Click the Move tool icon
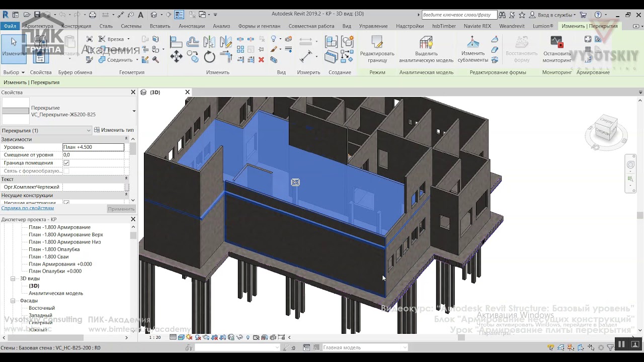The height and width of the screenshot is (362, 644). (176, 57)
